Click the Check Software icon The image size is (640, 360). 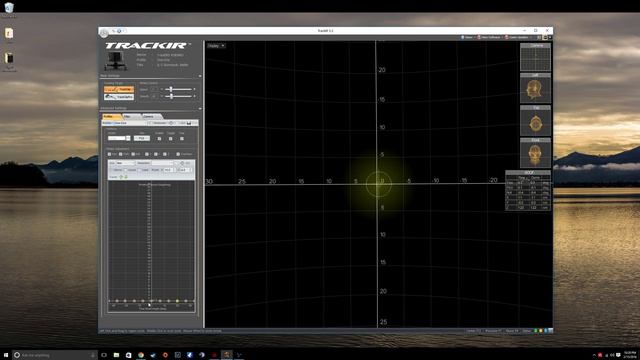479,37
